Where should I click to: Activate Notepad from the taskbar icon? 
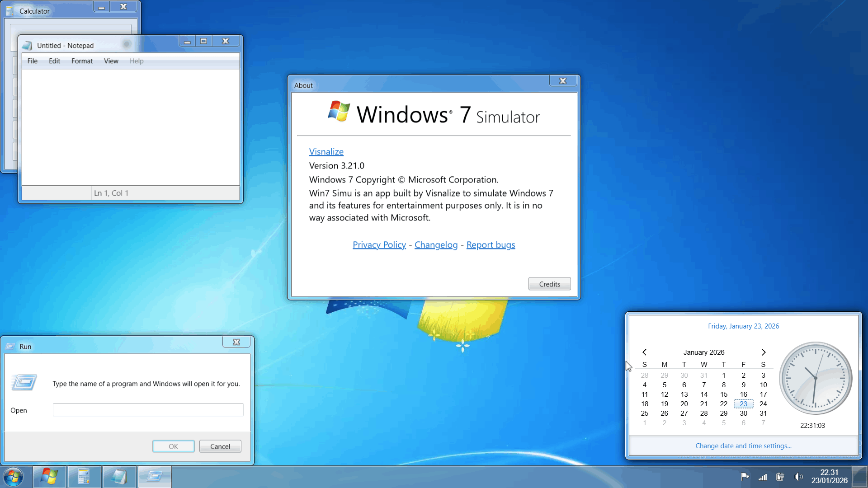point(119,477)
